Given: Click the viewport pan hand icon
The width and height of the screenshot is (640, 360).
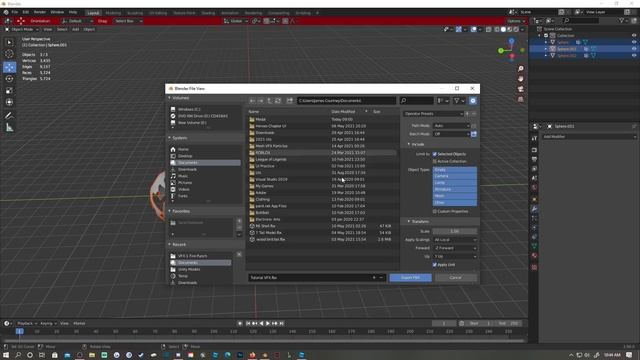Looking at the screenshot, I should pyautogui.click(x=520, y=79).
